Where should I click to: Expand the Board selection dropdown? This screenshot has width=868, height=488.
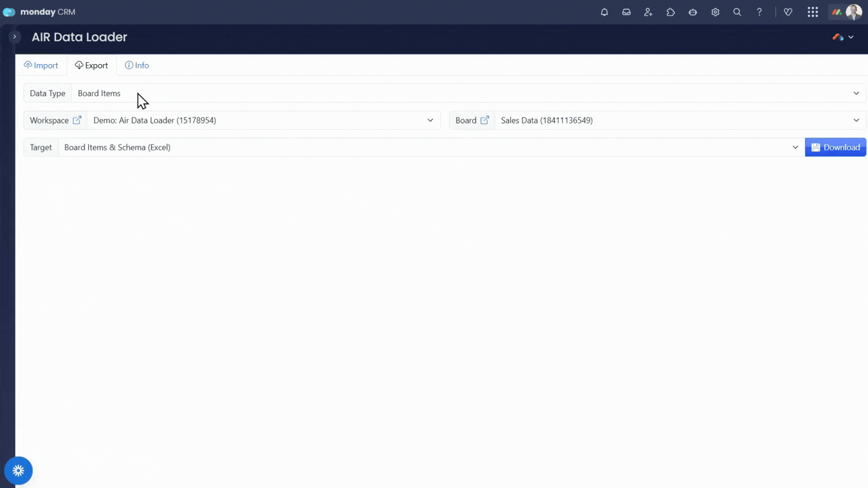coord(680,120)
